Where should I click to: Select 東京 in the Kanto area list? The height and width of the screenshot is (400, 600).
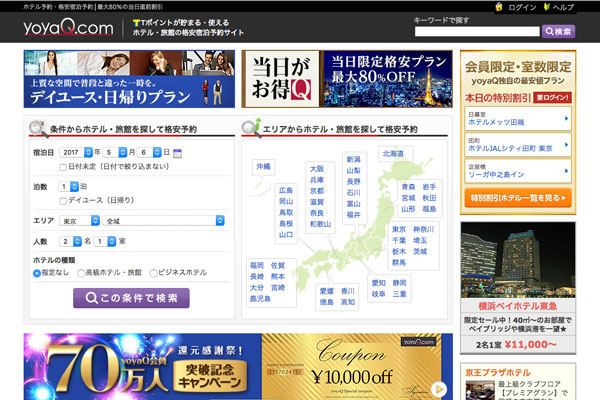tap(399, 229)
